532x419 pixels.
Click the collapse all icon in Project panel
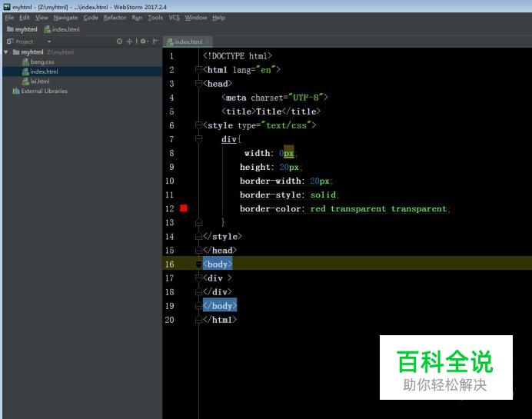pos(129,42)
